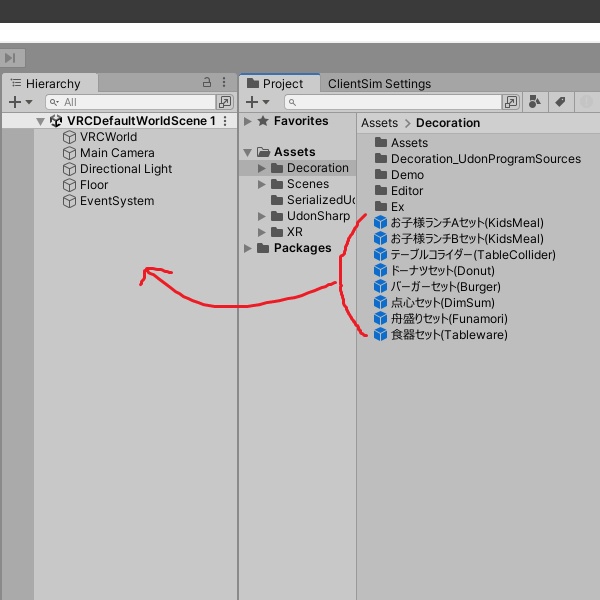This screenshot has height=600, width=600.
Task: Select Scenes folder in Project tree
Action: tap(300, 184)
